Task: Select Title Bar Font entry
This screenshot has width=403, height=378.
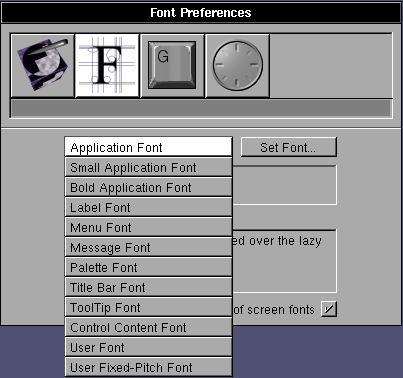Action: point(148,287)
